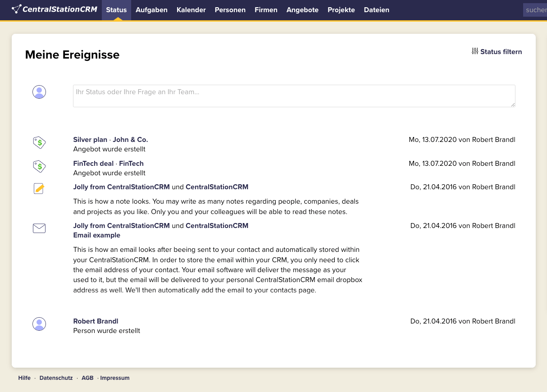
Task: Click the note icon beside Jolly's note
Action: (x=39, y=188)
